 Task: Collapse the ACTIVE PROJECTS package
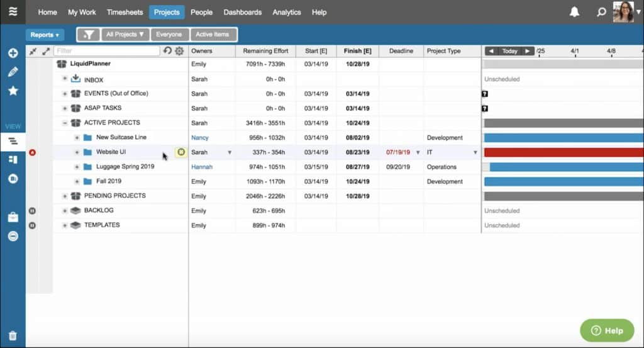[65, 123]
